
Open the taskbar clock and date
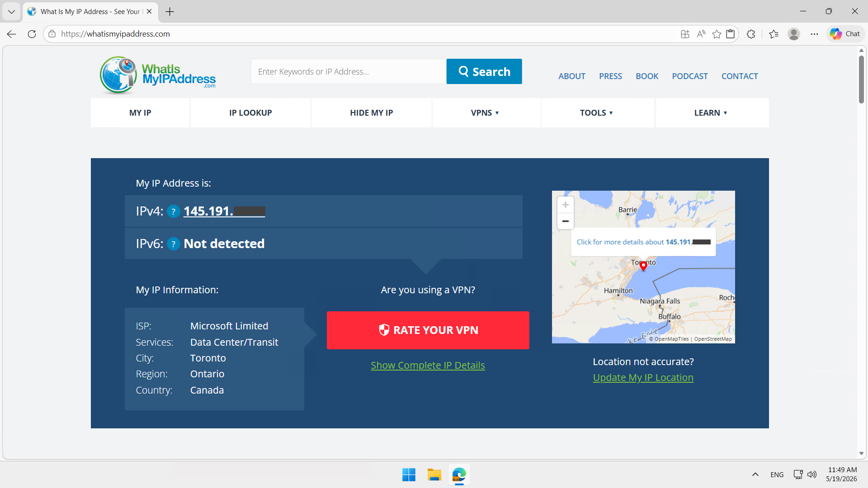click(x=842, y=474)
